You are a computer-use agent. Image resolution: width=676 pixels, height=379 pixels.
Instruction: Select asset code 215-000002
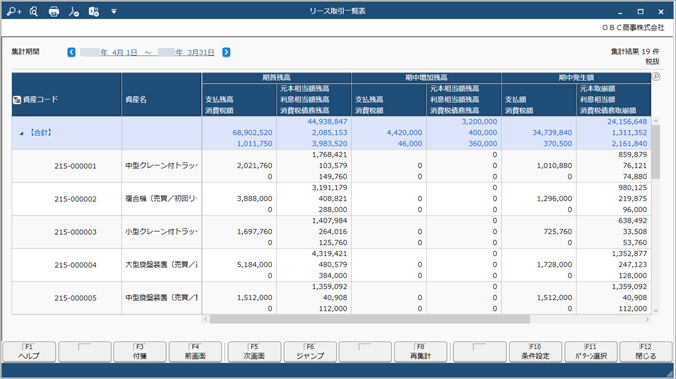coord(75,199)
